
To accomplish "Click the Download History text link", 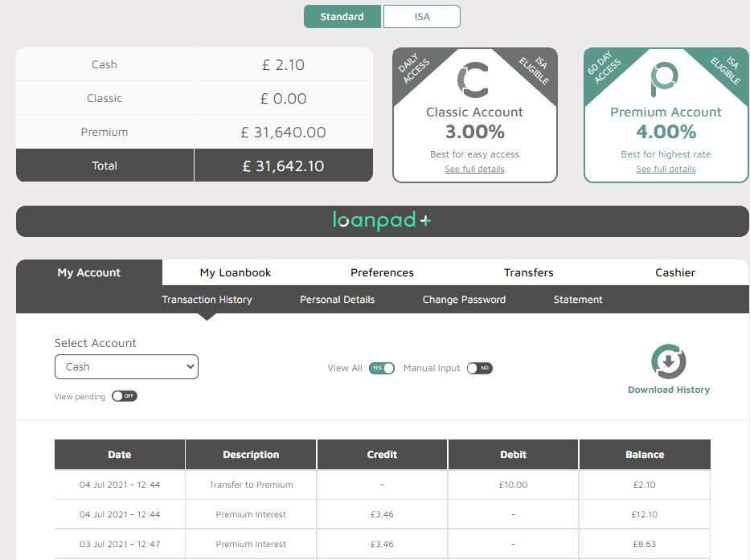I will tap(669, 390).
